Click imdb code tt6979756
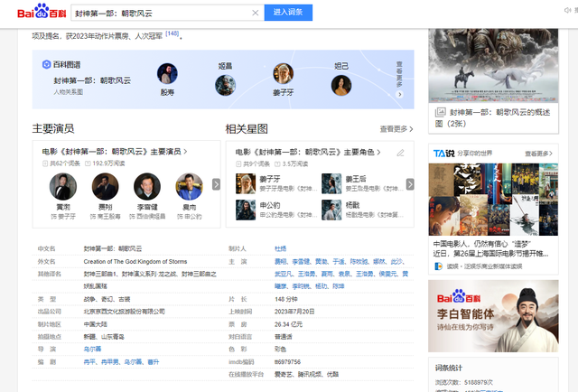This screenshot has width=578, height=392. coord(287,362)
